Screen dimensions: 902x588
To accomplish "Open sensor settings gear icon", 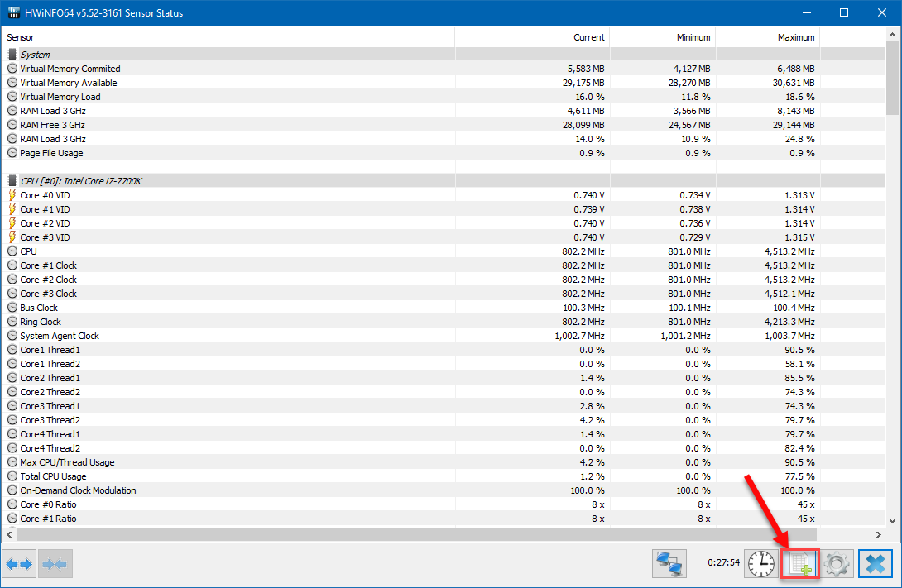I will tap(837, 564).
